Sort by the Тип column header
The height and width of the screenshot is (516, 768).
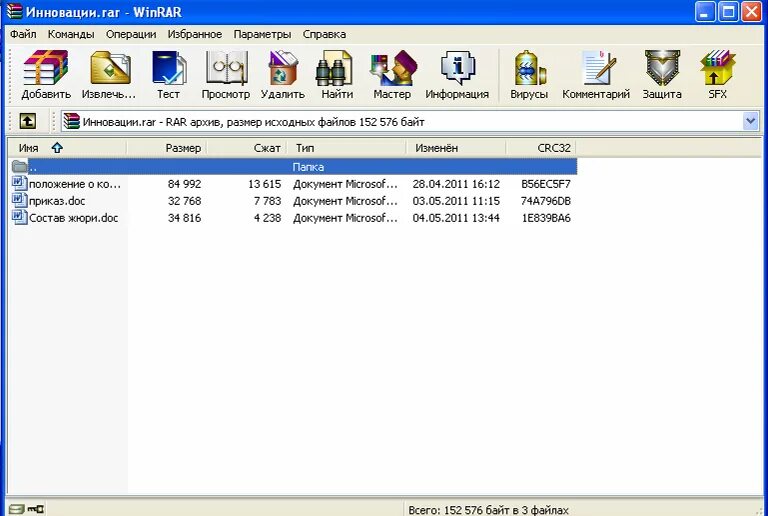pos(347,148)
